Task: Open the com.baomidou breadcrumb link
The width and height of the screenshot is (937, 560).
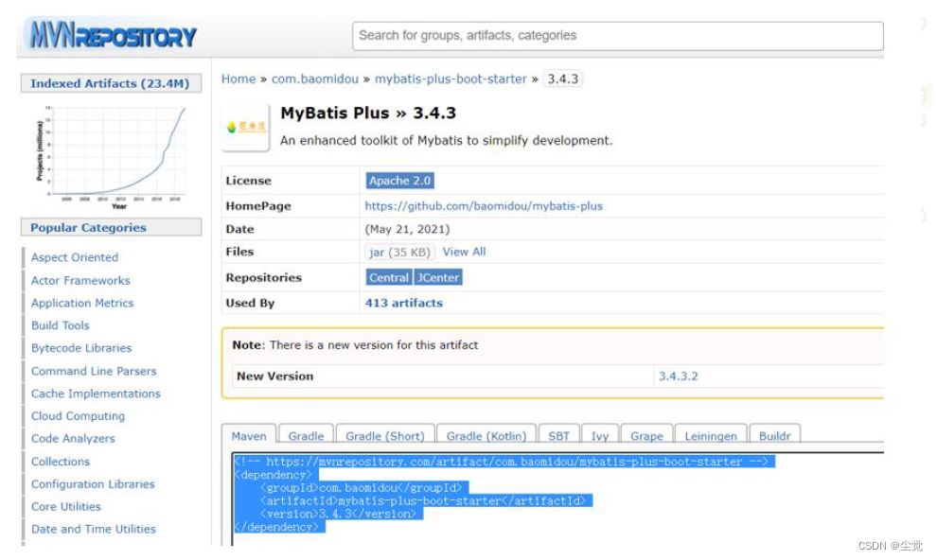Action: pos(315,79)
